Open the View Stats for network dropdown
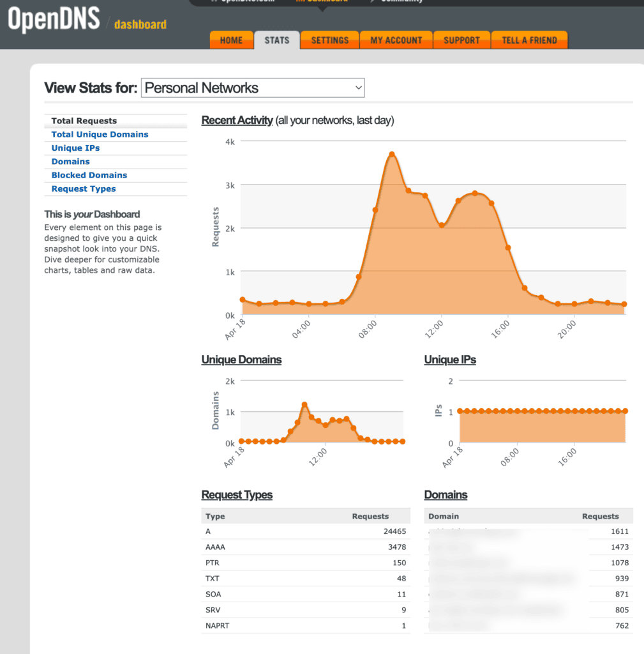 (x=253, y=88)
